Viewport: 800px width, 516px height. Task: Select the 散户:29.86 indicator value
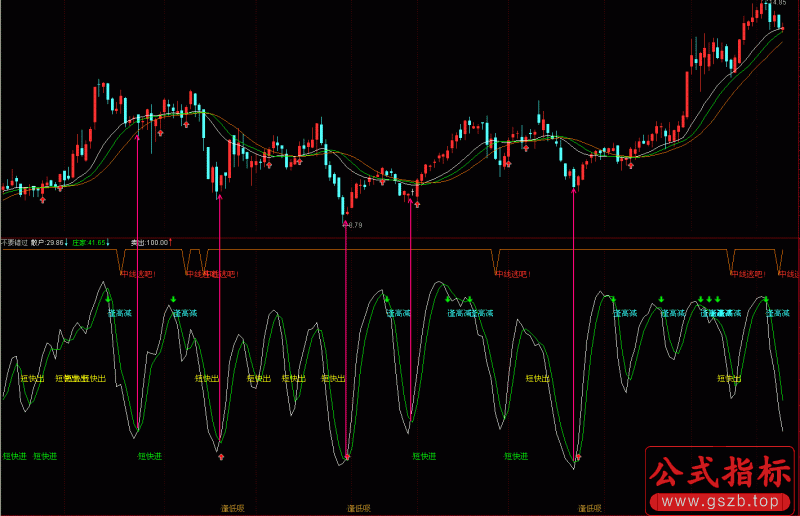click(x=46, y=243)
